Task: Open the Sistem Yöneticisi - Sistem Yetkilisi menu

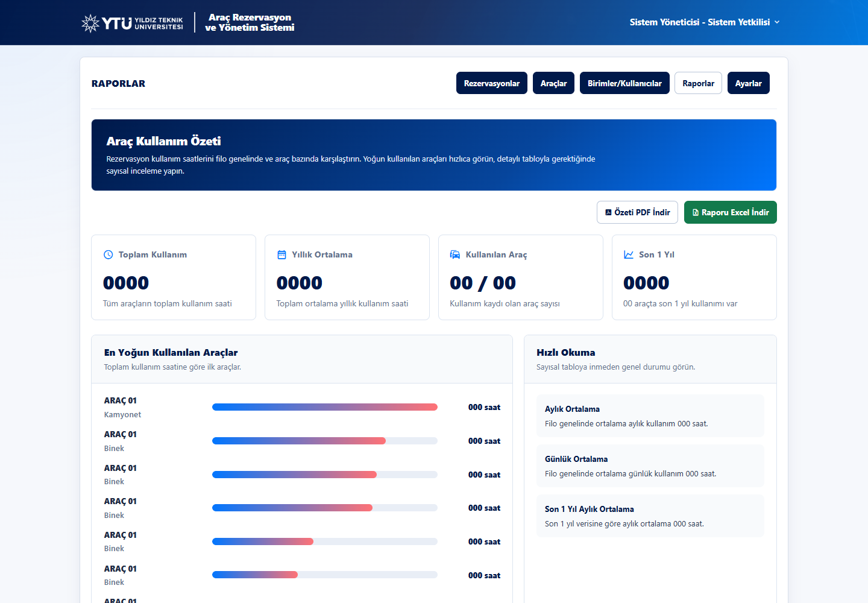Action: click(x=705, y=22)
